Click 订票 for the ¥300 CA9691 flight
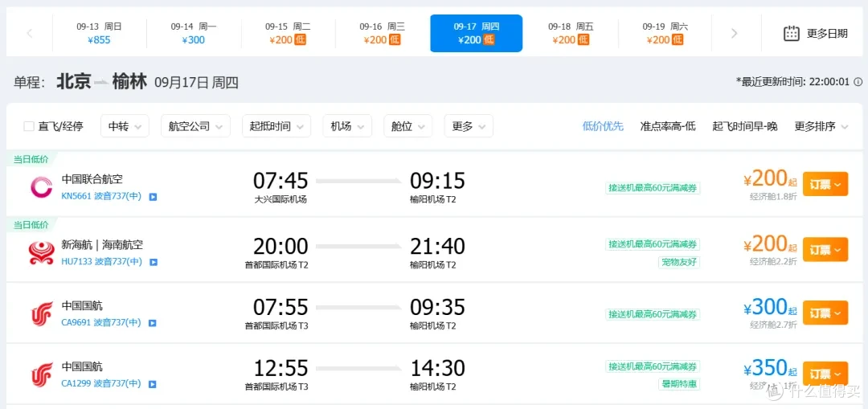Image resolution: width=868 pixels, height=409 pixels. click(825, 313)
